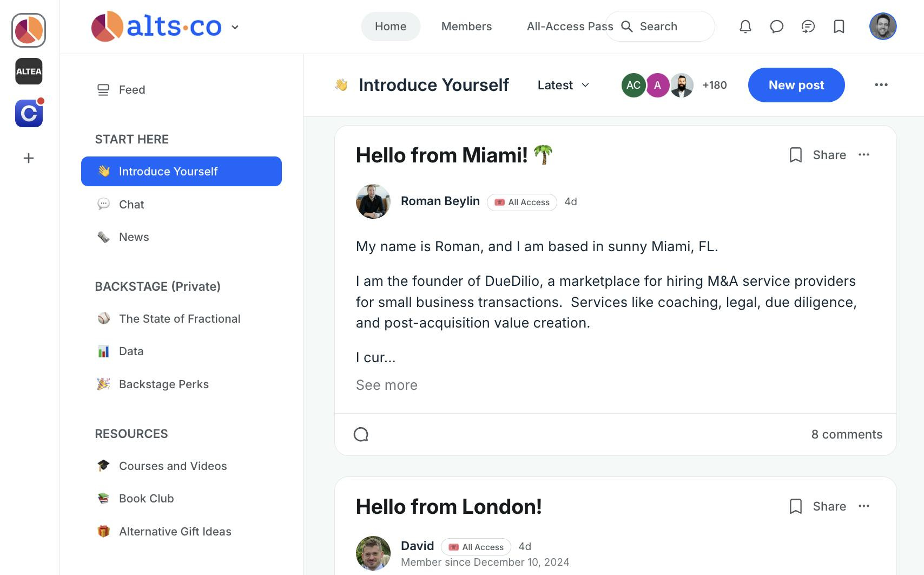Open options menu on Roman's post
The width and height of the screenshot is (924, 575).
pyautogui.click(x=864, y=155)
